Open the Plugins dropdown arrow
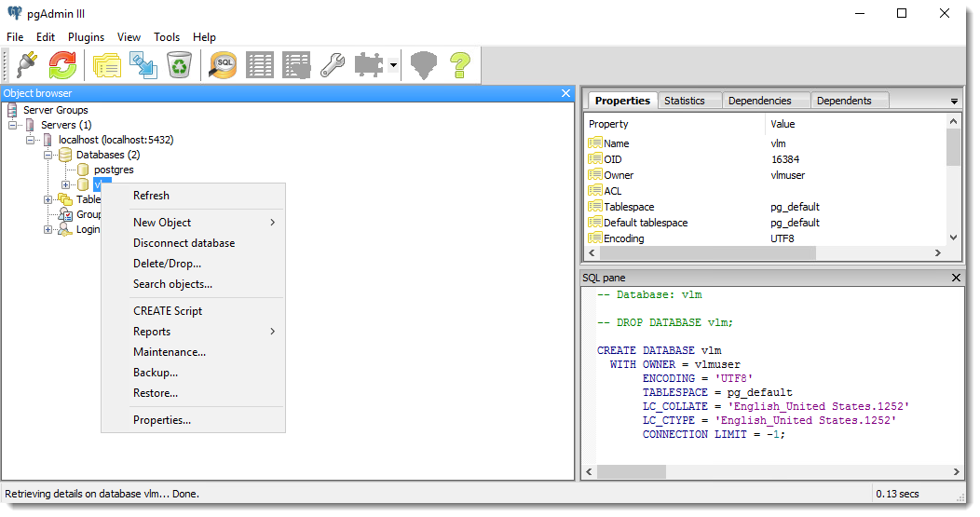 pyautogui.click(x=393, y=64)
